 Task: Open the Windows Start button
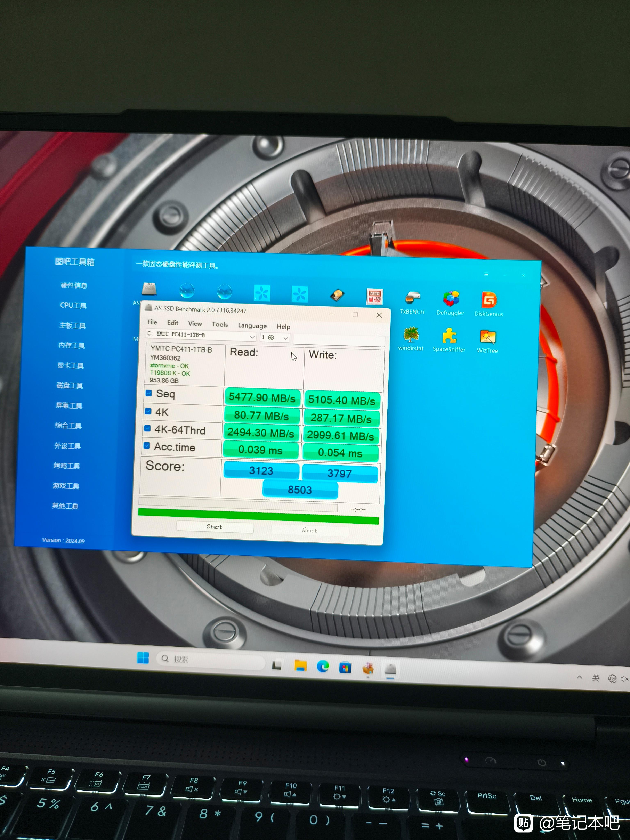(143, 658)
